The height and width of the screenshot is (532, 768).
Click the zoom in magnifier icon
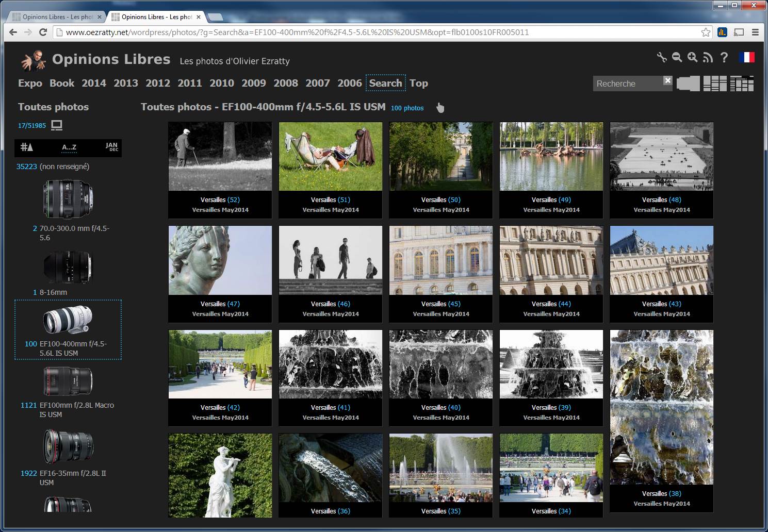pos(692,57)
